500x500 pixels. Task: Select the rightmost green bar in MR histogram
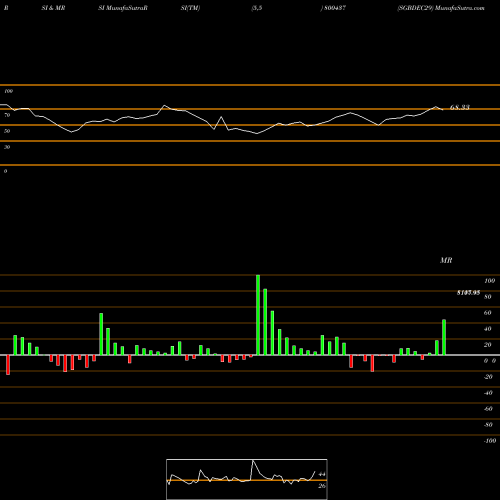point(444,337)
